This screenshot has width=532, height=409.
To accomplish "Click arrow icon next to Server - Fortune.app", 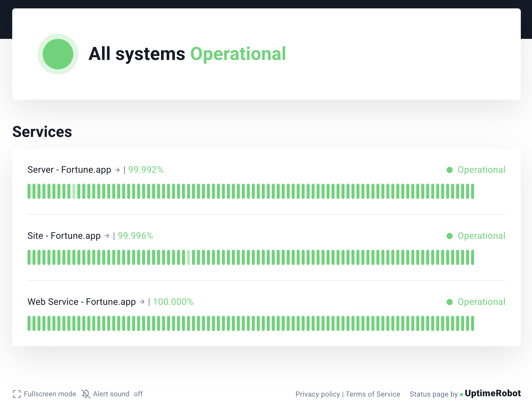I will tap(117, 170).
